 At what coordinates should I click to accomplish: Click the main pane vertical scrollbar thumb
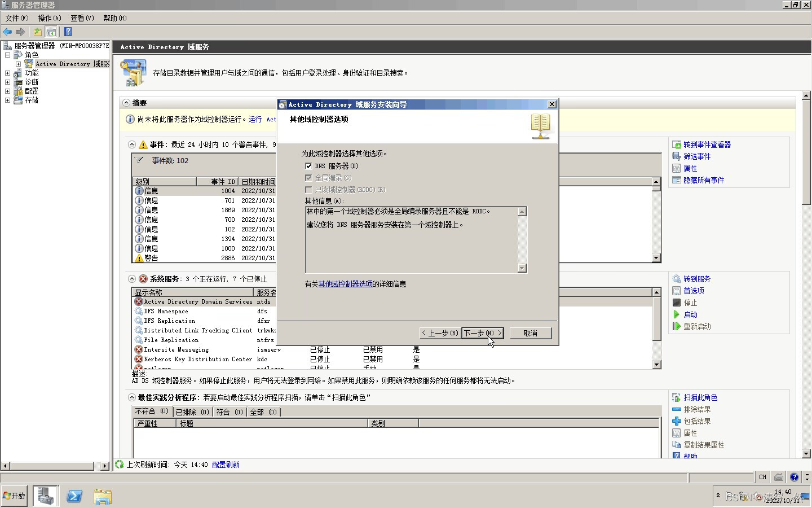click(806, 152)
